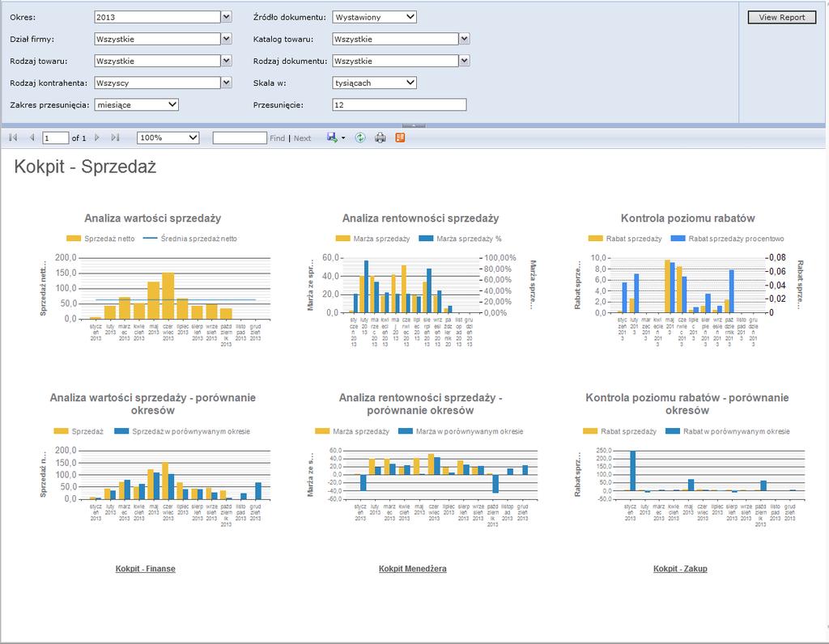Click Rabat sprzedaży procentowo legend swatch
This screenshot has height=644, width=829.
pos(678,239)
